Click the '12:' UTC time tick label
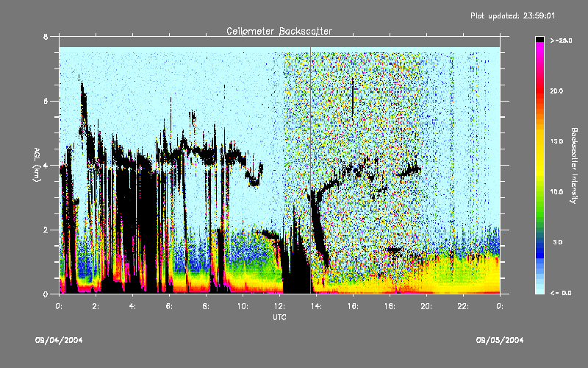Viewport: 588px width, 368px height. 279,306
